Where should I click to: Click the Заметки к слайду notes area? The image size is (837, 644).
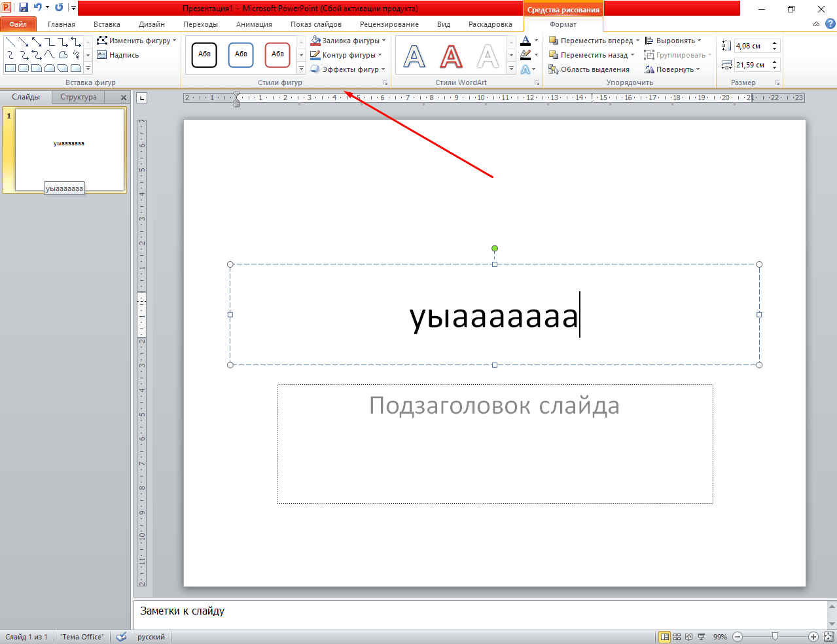pos(480,615)
